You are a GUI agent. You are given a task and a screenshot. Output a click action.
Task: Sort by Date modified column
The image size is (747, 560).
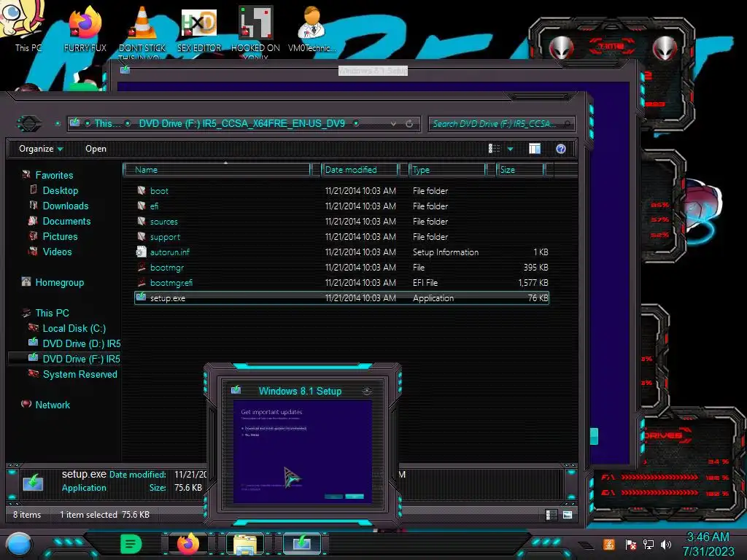coord(360,169)
